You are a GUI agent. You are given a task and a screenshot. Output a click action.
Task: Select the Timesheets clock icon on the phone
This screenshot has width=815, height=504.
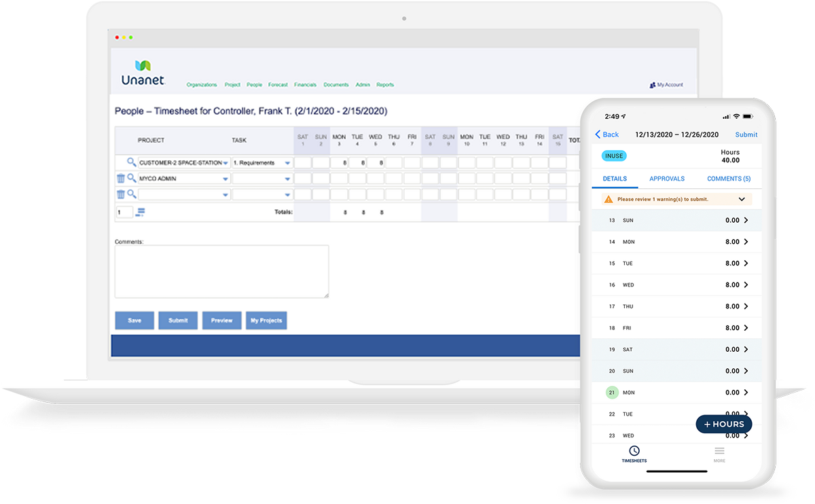[634, 450]
